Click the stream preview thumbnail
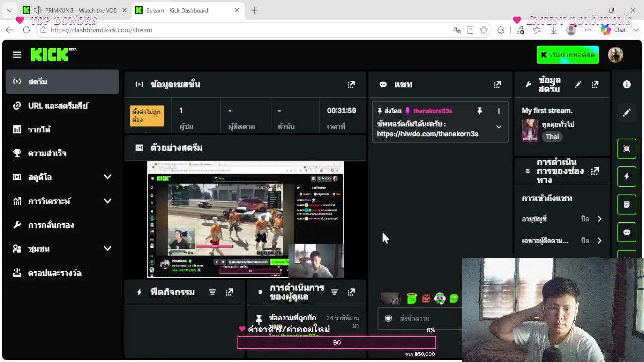Image resolution: width=644 pixels, height=362 pixels. coord(246,219)
